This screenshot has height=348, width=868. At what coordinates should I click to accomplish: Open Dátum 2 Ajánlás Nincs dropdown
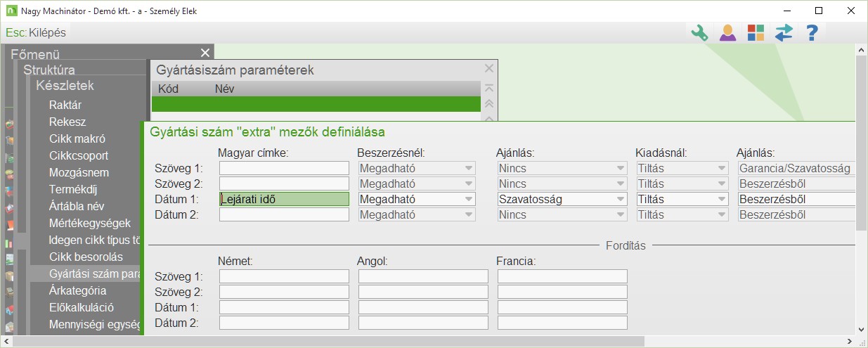click(x=562, y=214)
